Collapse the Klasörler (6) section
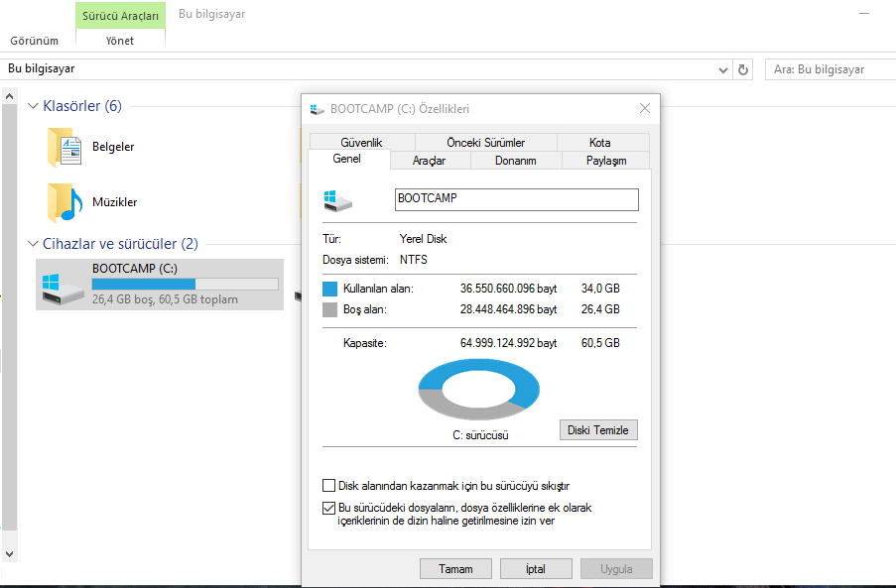Image resolution: width=896 pixels, height=588 pixels. click(33, 105)
